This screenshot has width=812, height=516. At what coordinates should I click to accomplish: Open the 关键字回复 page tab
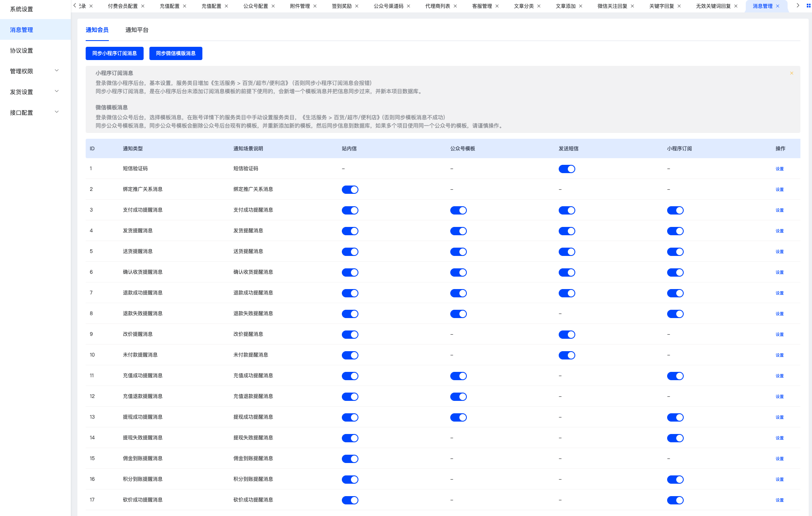[662, 6]
